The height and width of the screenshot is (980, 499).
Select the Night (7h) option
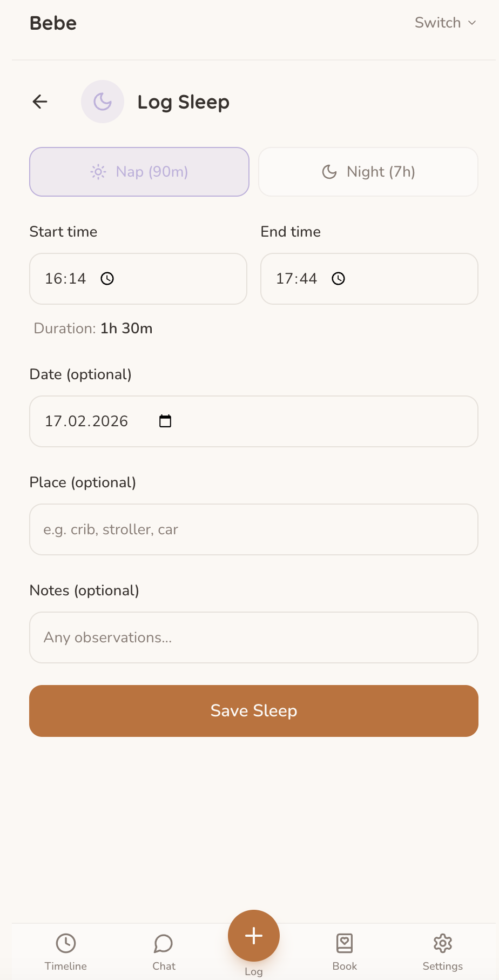(368, 172)
